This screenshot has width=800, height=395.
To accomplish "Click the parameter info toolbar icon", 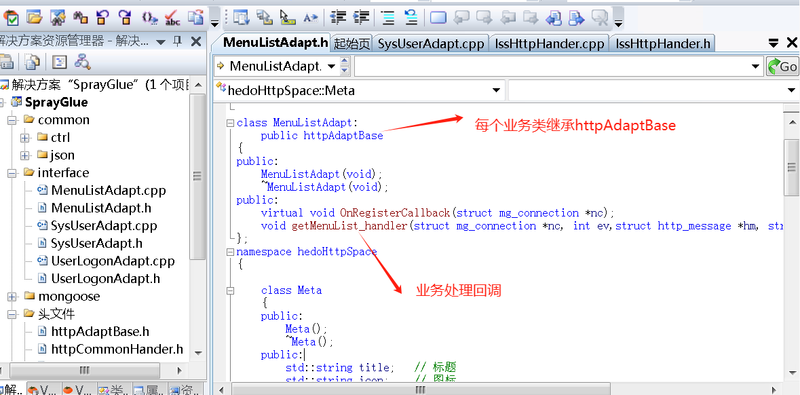I will click(x=264, y=18).
